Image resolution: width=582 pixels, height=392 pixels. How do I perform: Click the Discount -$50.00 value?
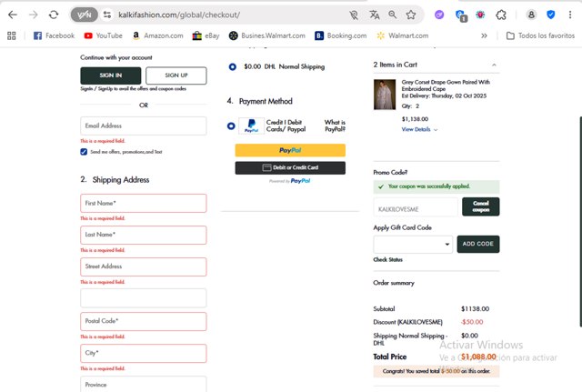tap(472, 322)
